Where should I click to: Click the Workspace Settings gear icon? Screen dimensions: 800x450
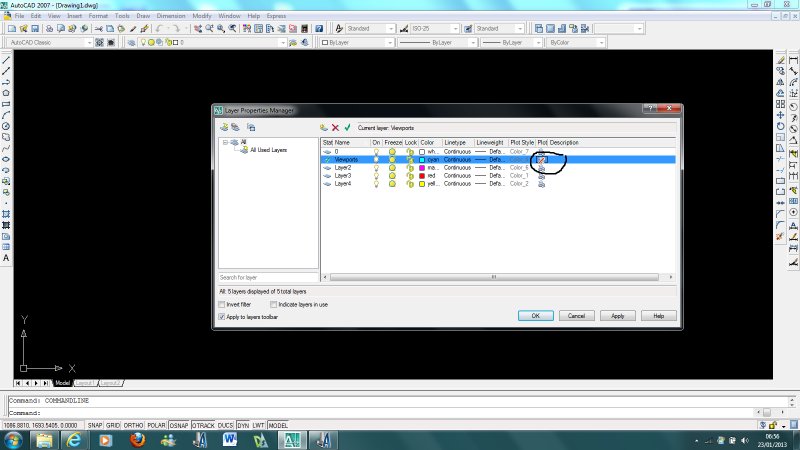click(99, 42)
